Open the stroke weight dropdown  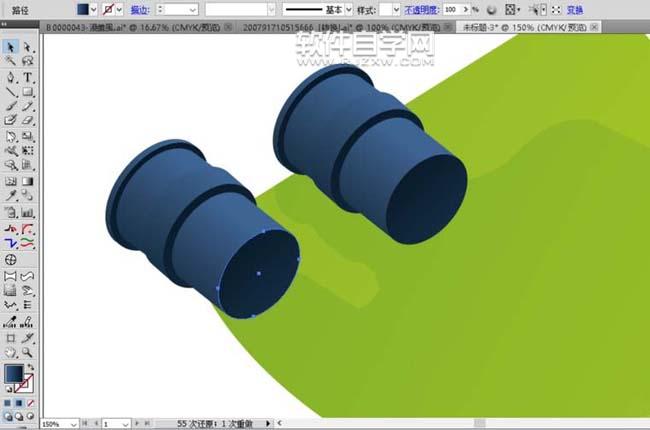pyautogui.click(x=192, y=10)
